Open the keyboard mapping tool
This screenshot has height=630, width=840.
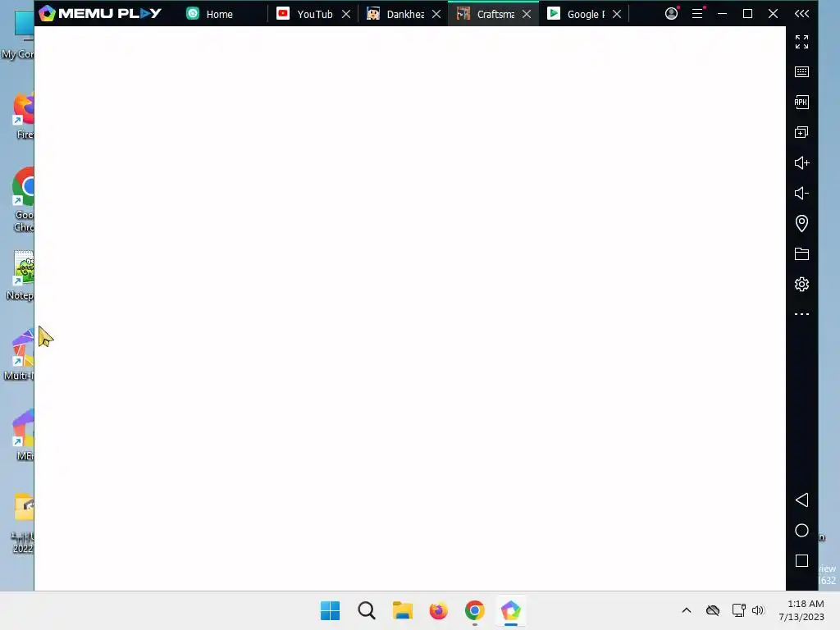click(x=801, y=72)
